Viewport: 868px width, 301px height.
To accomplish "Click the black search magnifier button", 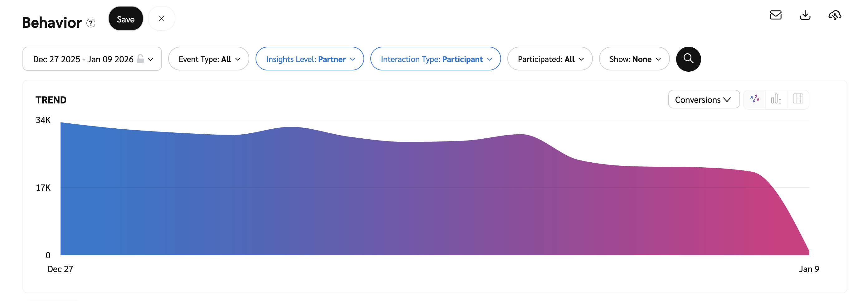I will (688, 59).
